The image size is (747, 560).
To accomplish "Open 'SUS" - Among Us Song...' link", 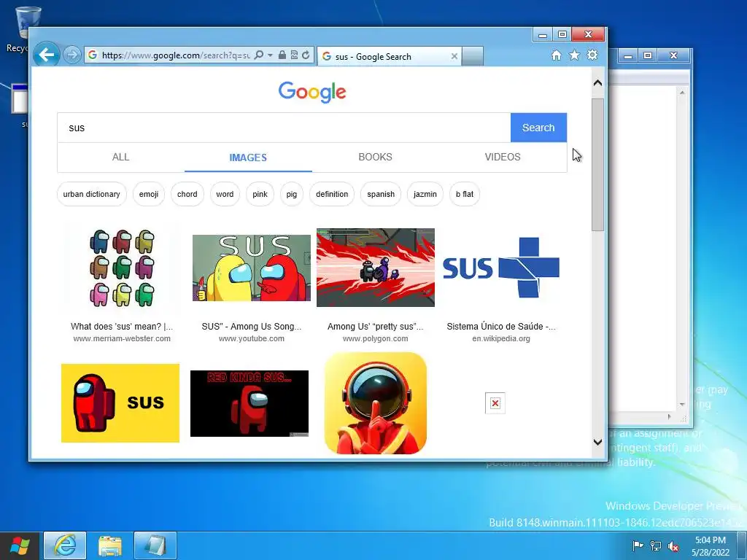I will point(252,327).
